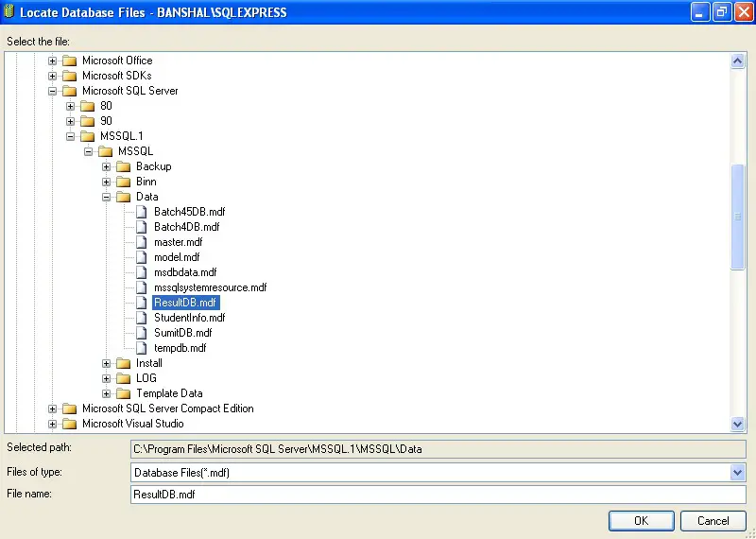756x539 pixels.
Task: Open the Files of type dropdown
Action: pos(737,473)
